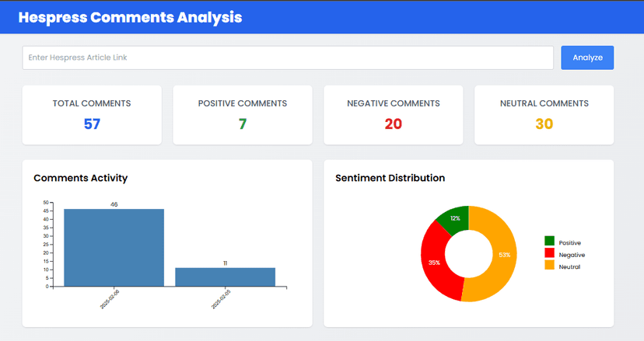Select the Neutral Comments value 30
This screenshot has height=341, width=644.
(x=544, y=124)
